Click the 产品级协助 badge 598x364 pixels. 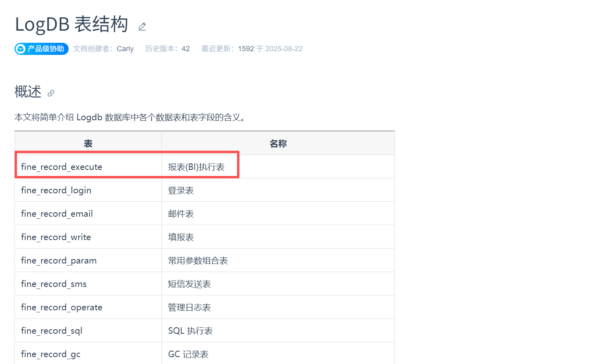[x=42, y=49]
